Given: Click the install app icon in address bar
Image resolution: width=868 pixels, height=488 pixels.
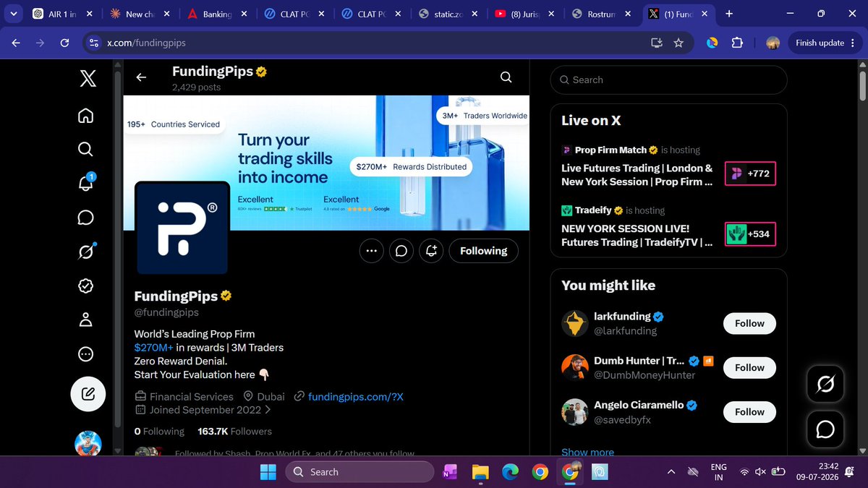Looking at the screenshot, I should (x=656, y=43).
